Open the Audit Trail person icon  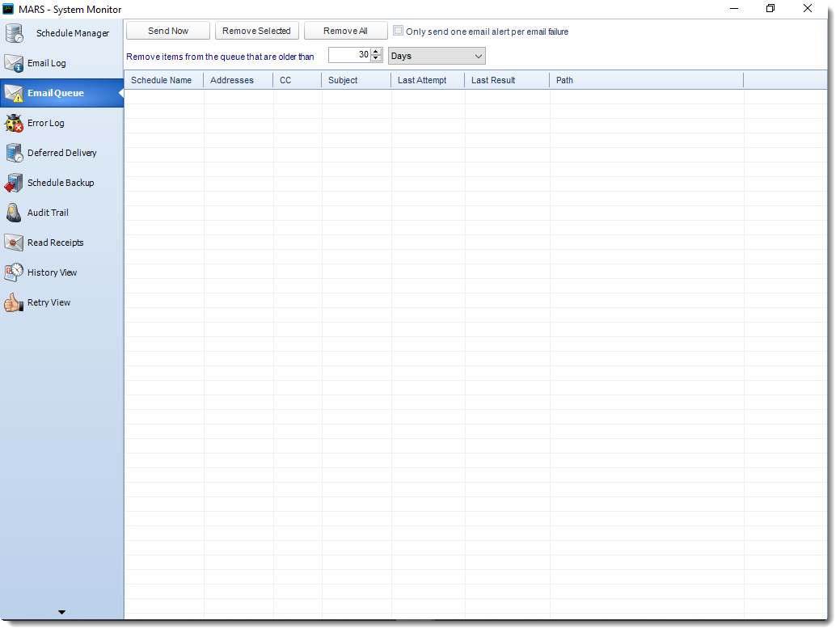14,213
